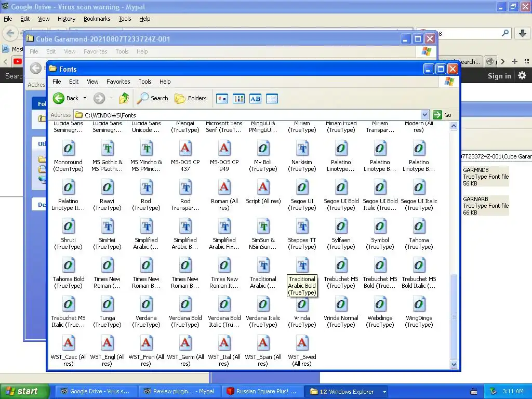Toggle the Folders pane button
Screen dimensions: 532x399
point(191,98)
